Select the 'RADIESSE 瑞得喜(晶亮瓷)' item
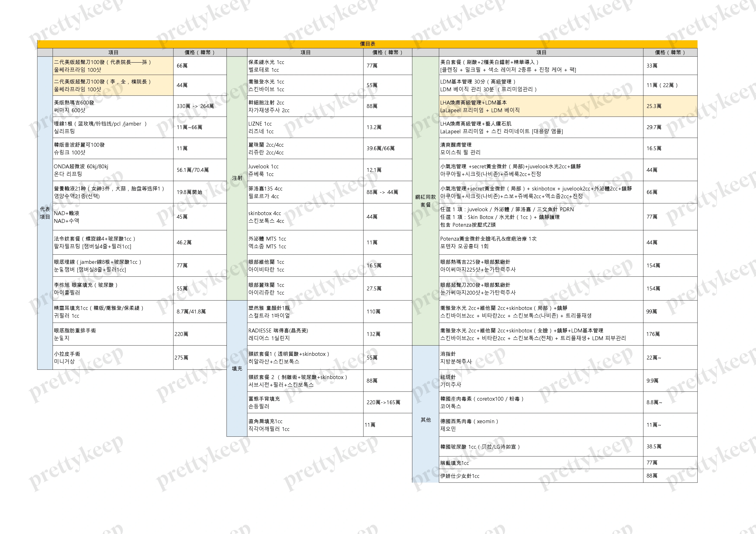The height and width of the screenshot is (534, 756). tap(305, 334)
